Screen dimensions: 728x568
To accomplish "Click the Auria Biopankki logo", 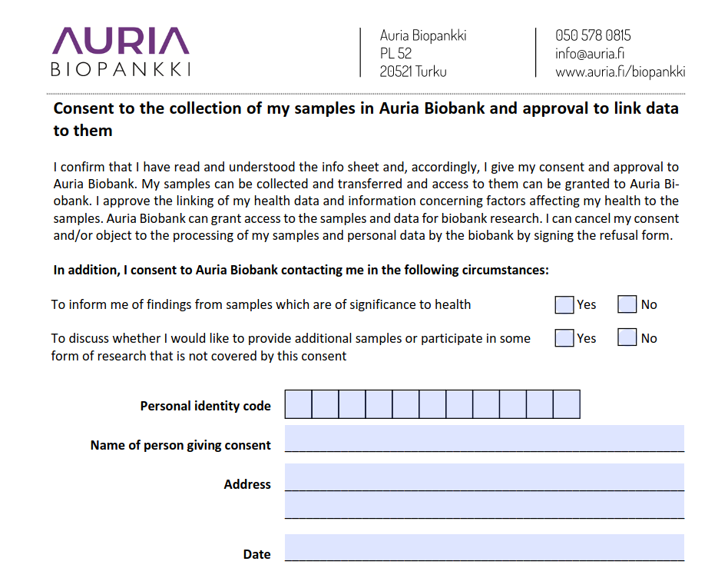I will pos(121,51).
